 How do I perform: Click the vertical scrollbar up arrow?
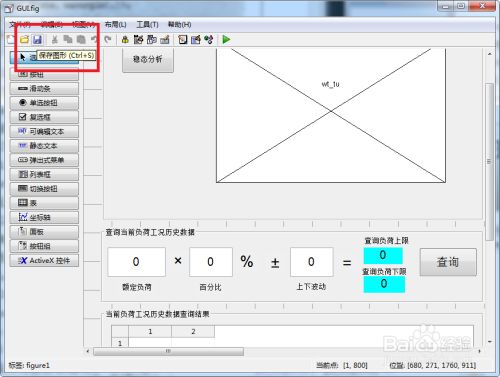[489, 54]
